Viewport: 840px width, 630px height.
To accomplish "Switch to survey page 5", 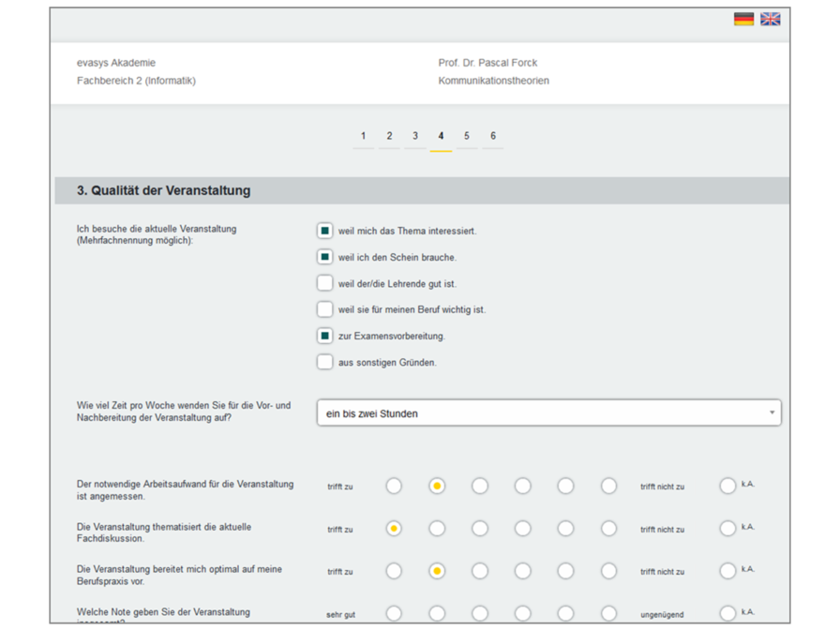I will point(467,135).
